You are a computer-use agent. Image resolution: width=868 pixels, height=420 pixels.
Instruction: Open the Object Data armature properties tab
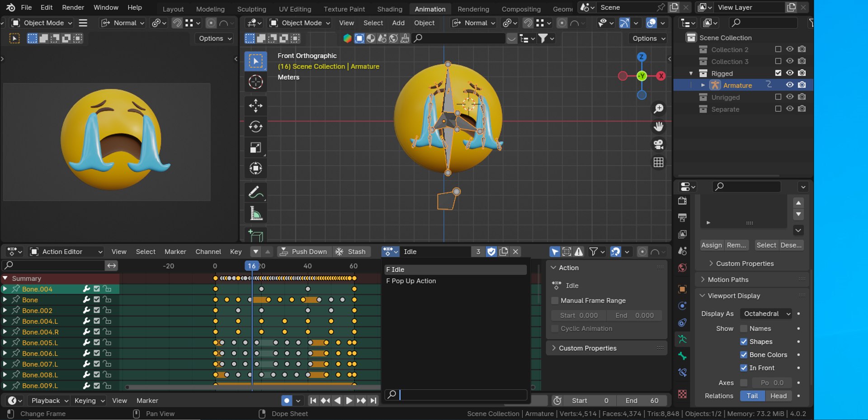[x=682, y=339]
